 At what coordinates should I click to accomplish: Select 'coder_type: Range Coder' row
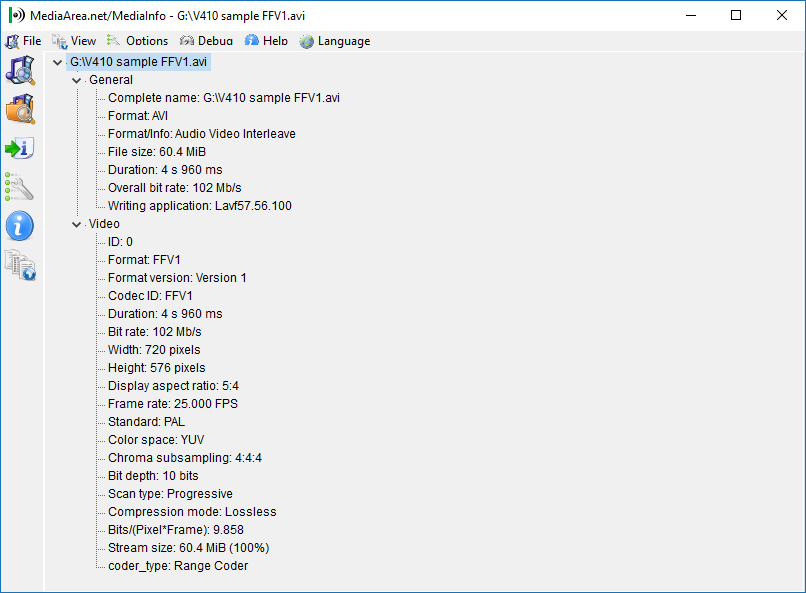[178, 565]
